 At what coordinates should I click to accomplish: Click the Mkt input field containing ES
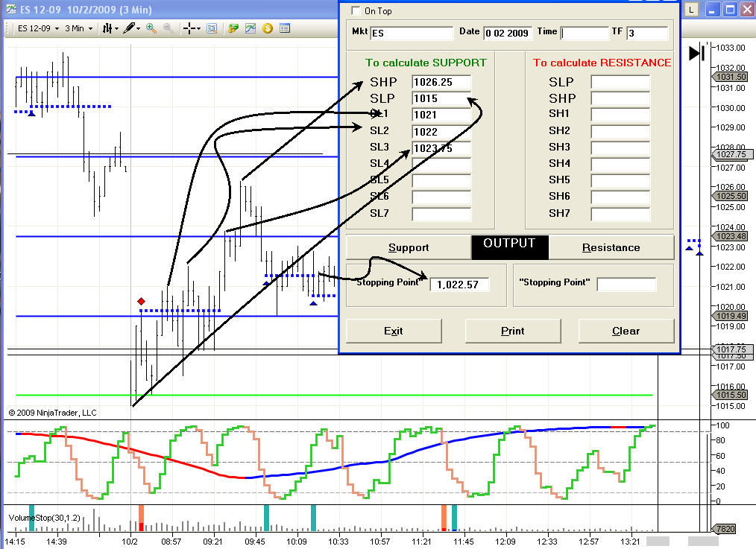pyautogui.click(x=412, y=33)
